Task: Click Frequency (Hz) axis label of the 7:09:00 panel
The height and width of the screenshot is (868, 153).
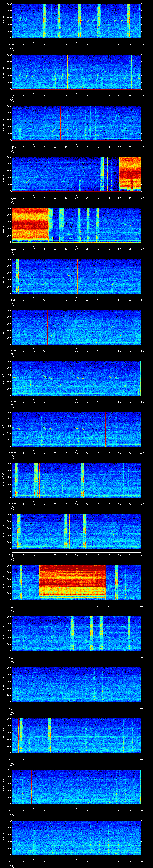Action: 3,429
